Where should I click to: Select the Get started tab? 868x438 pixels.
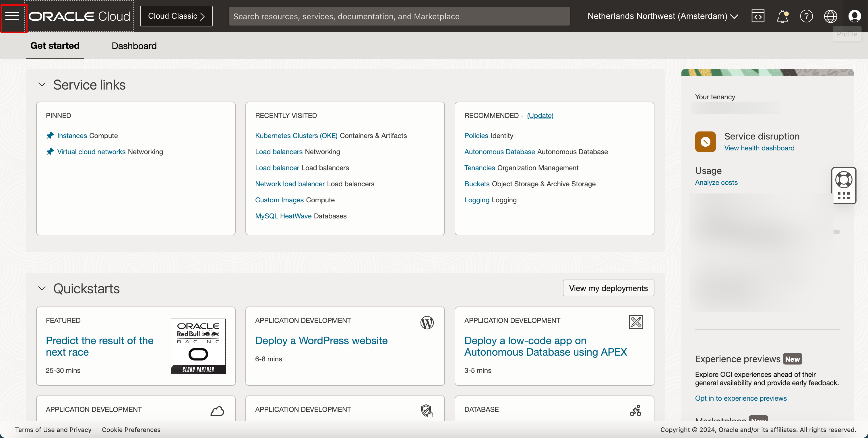(x=55, y=46)
